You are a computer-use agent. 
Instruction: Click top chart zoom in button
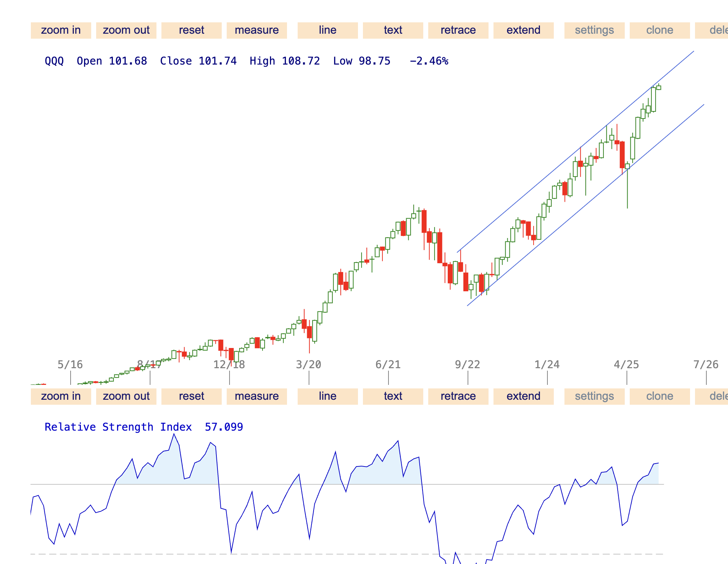(x=61, y=30)
